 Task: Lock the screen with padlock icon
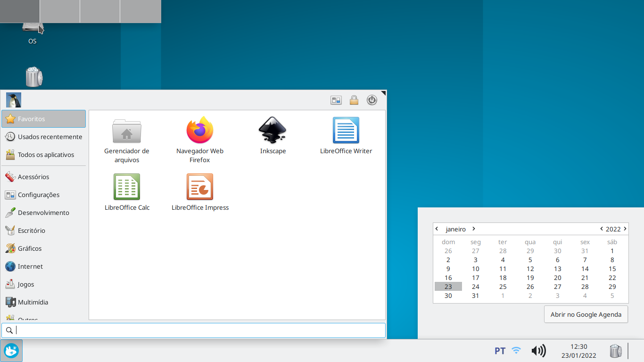[354, 100]
